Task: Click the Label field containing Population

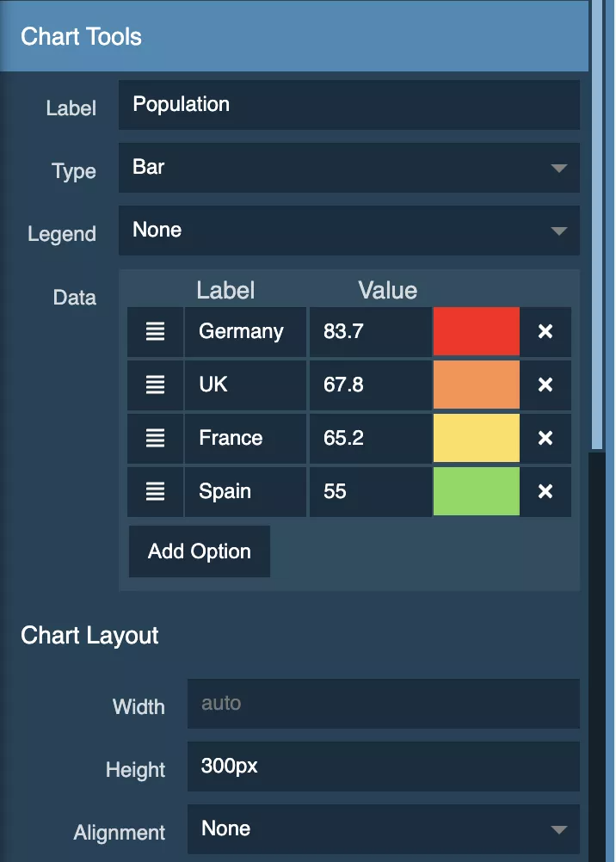Action: [x=348, y=104]
